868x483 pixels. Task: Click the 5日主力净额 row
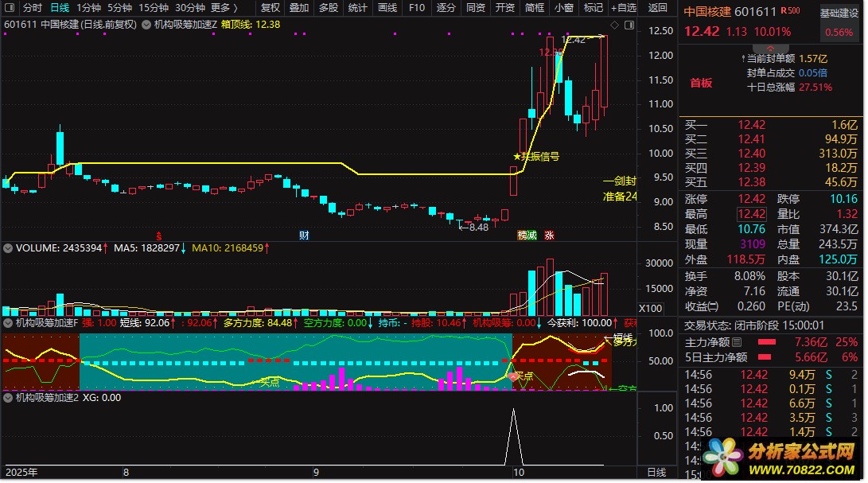pyautogui.click(x=771, y=358)
